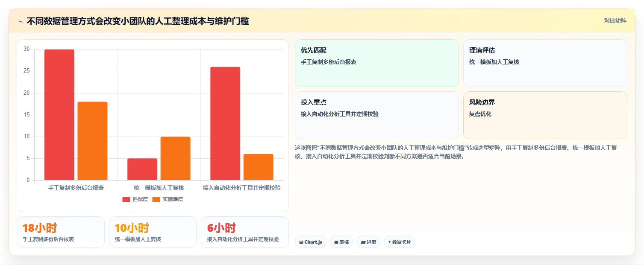This screenshot has height=265, width=644.
Task: Click the y-axis tick value 0
Action: [28, 180]
